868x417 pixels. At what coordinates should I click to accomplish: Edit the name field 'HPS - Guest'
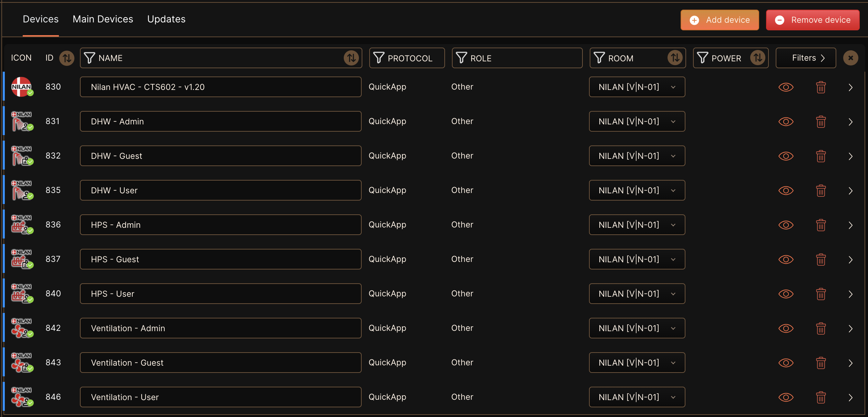click(x=221, y=259)
